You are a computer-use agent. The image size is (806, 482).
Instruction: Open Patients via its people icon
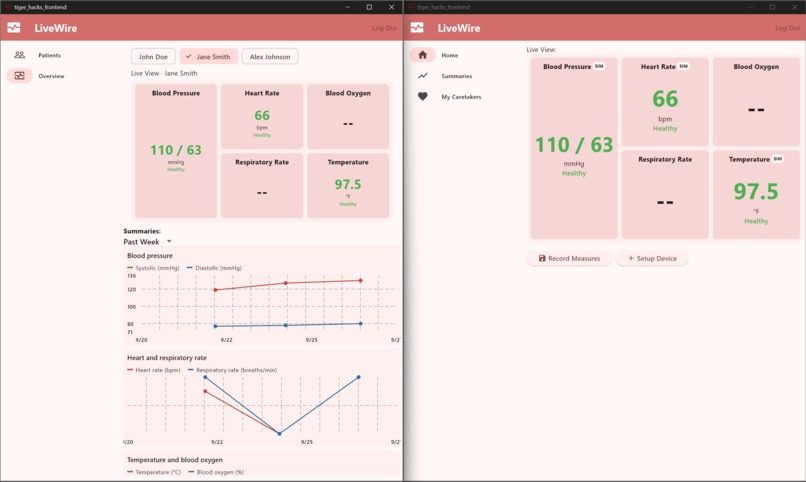(x=20, y=55)
